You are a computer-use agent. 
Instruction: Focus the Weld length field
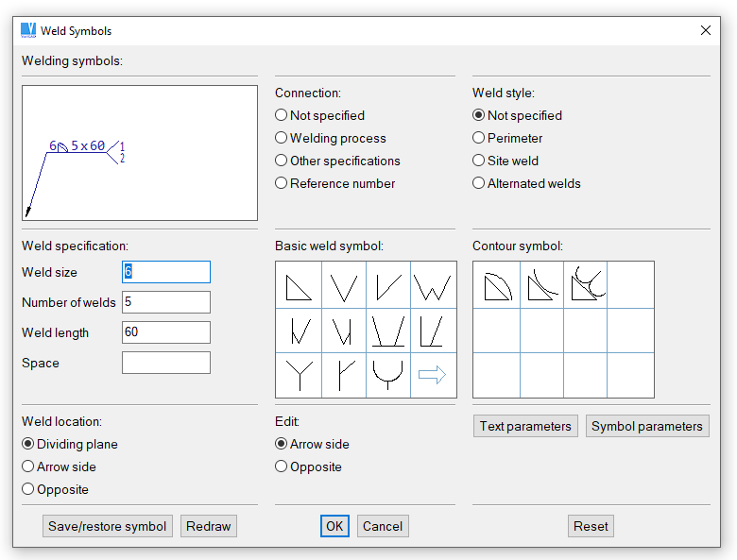pyautogui.click(x=166, y=332)
